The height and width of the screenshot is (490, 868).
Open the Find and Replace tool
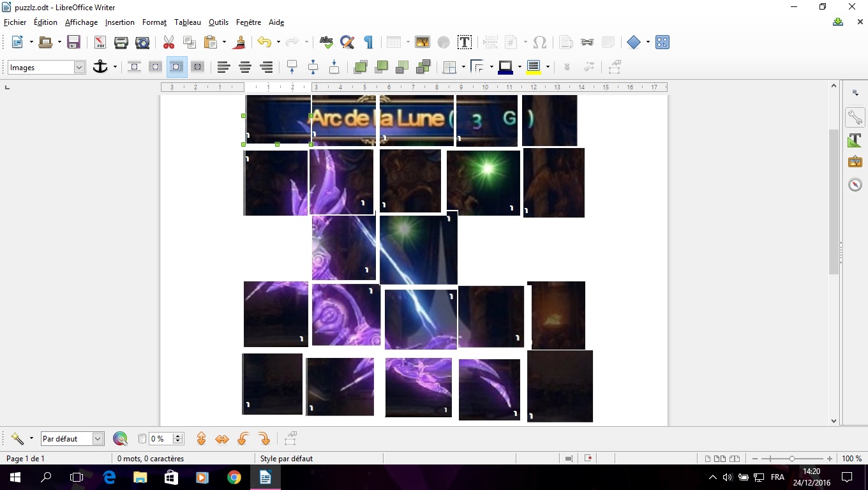[347, 43]
